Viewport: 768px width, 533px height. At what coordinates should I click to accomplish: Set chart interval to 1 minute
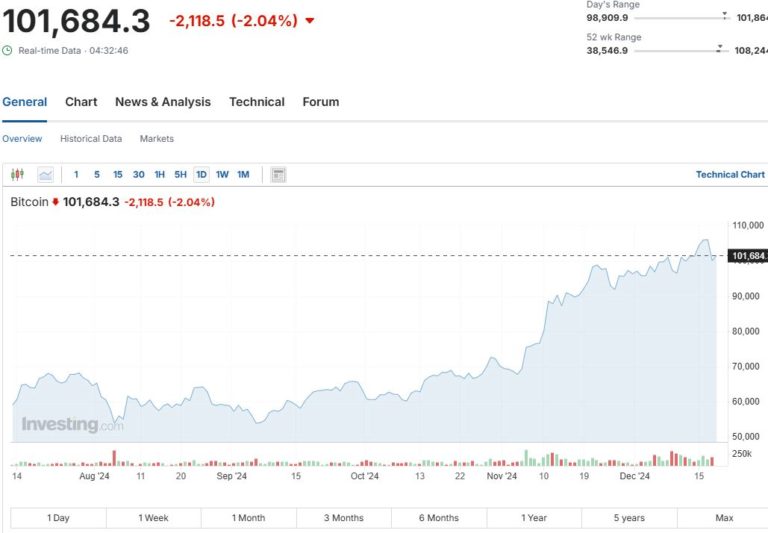click(76, 175)
